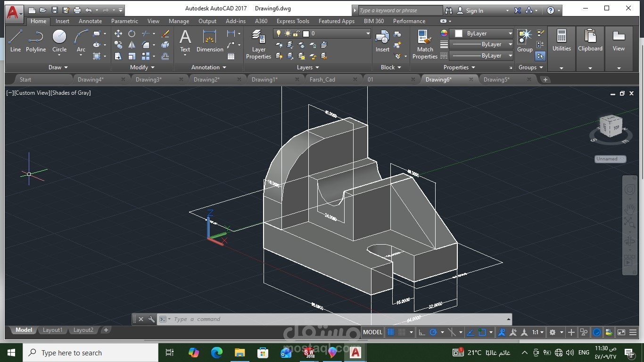Select the Scale tool
This screenshot has height=362, width=644.
[x=132, y=56]
